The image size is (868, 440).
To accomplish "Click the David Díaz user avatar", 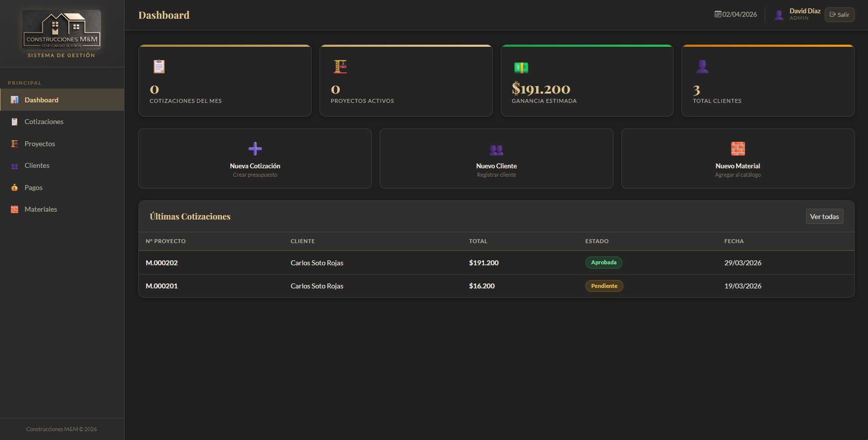I will [x=779, y=15].
